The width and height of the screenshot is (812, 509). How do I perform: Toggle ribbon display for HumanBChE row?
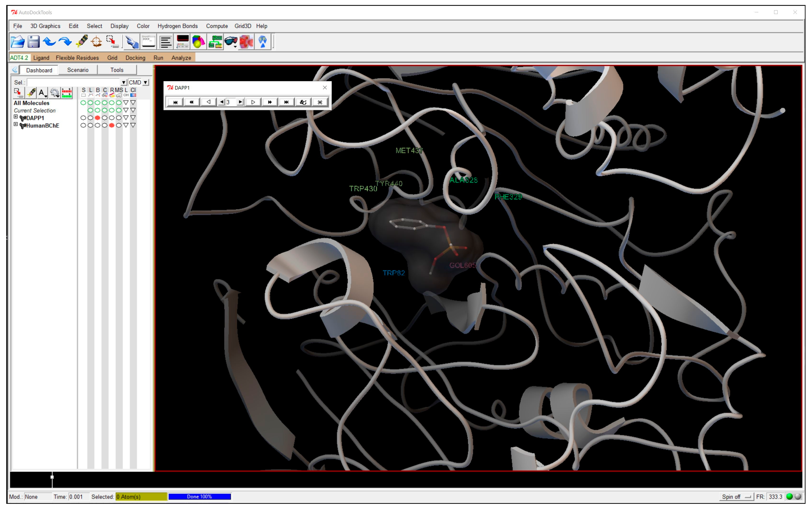point(112,125)
